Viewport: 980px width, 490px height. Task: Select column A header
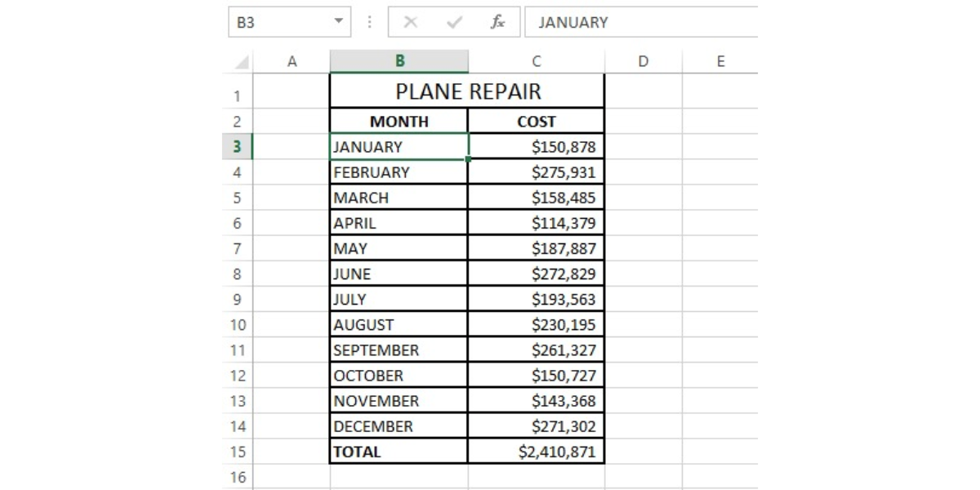pyautogui.click(x=292, y=61)
